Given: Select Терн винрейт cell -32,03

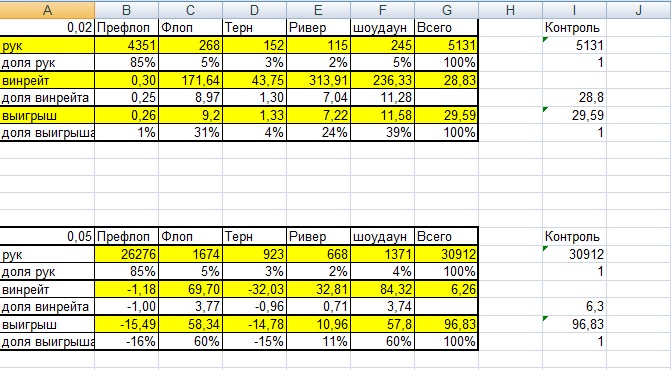Looking at the screenshot, I should click(254, 289).
